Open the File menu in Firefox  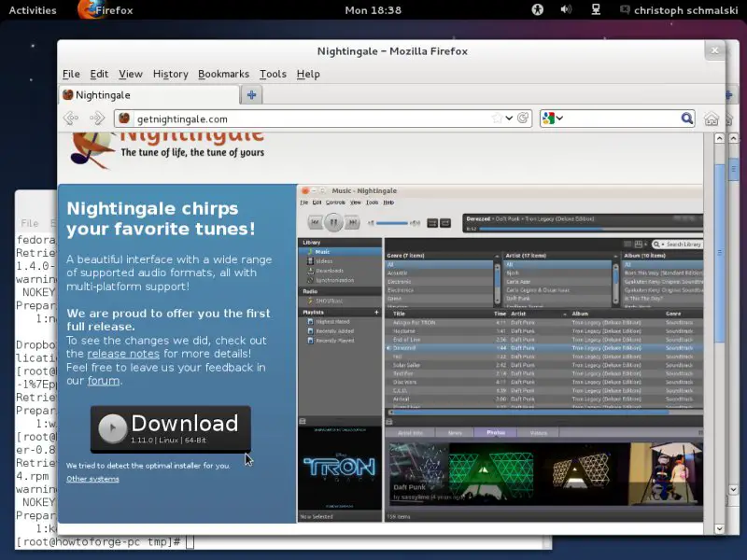pos(71,74)
